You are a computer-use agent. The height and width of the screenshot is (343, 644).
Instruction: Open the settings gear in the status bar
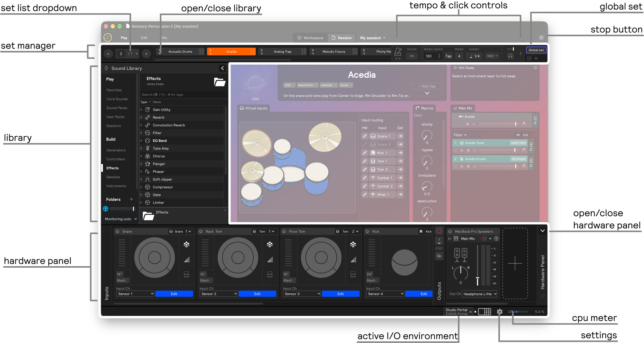500,312
